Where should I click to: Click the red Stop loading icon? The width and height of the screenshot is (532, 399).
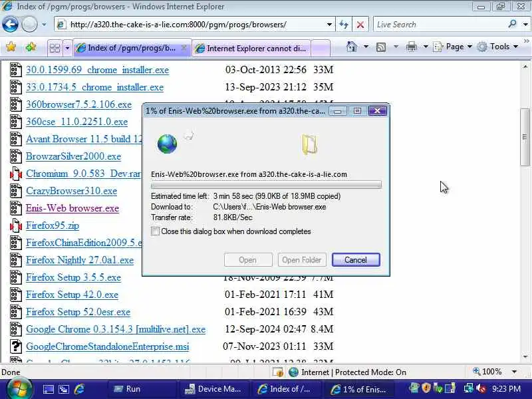pyautogui.click(x=360, y=25)
